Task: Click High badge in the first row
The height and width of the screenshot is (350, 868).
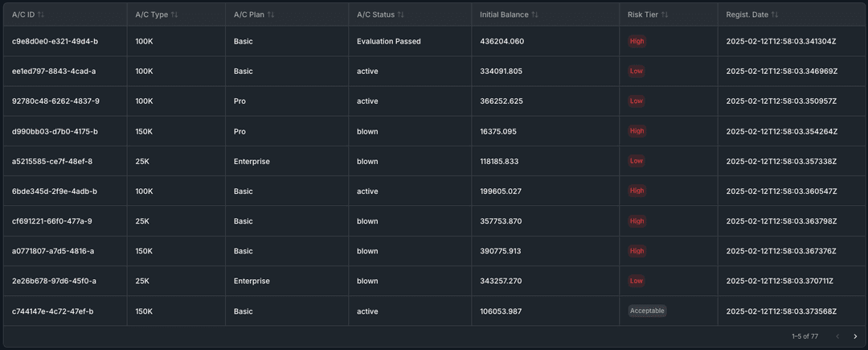Action: (637, 41)
